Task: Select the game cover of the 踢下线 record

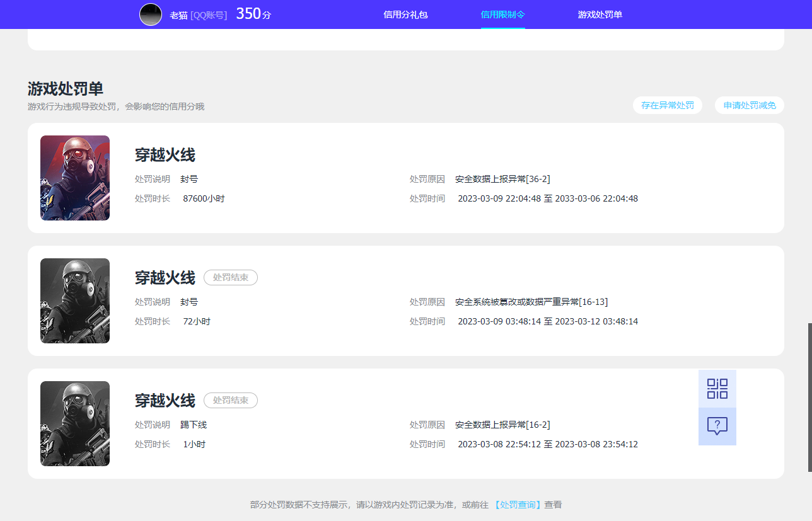Action: click(75, 424)
